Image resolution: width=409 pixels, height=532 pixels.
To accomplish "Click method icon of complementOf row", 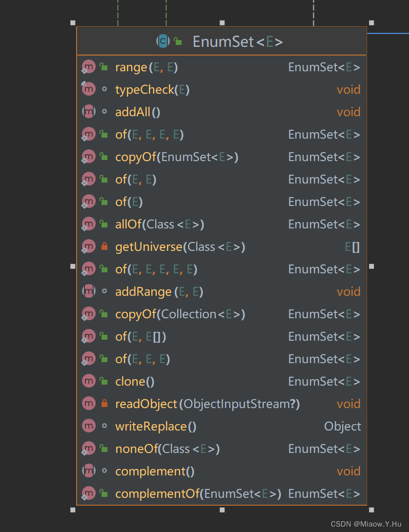I will tap(89, 493).
